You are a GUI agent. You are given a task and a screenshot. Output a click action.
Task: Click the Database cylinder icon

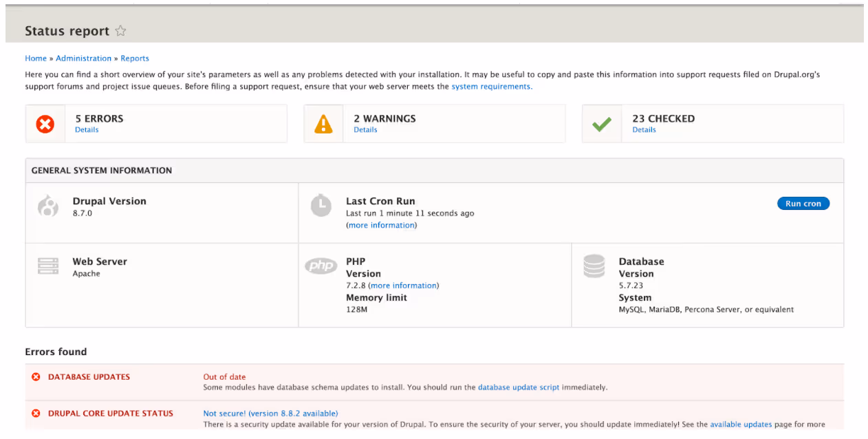(x=594, y=266)
